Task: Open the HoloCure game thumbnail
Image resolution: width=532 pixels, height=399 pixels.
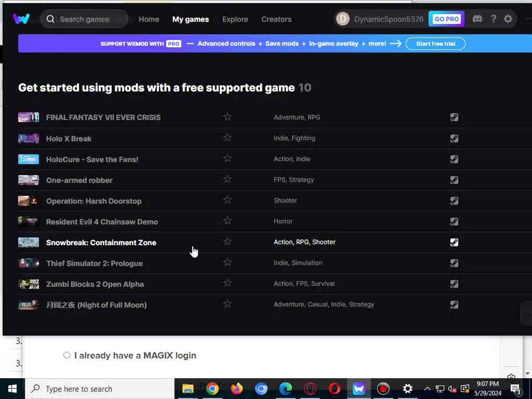Action: click(x=29, y=159)
